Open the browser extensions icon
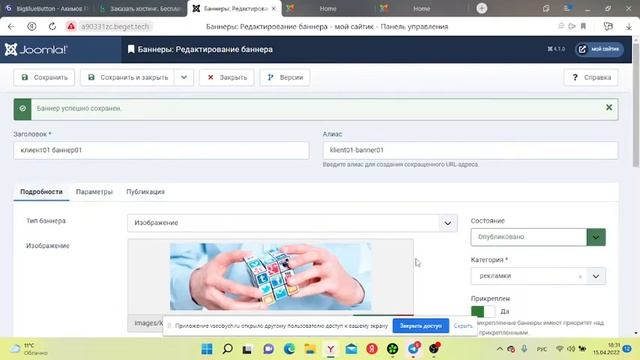The height and width of the screenshot is (360, 640). 608,27
